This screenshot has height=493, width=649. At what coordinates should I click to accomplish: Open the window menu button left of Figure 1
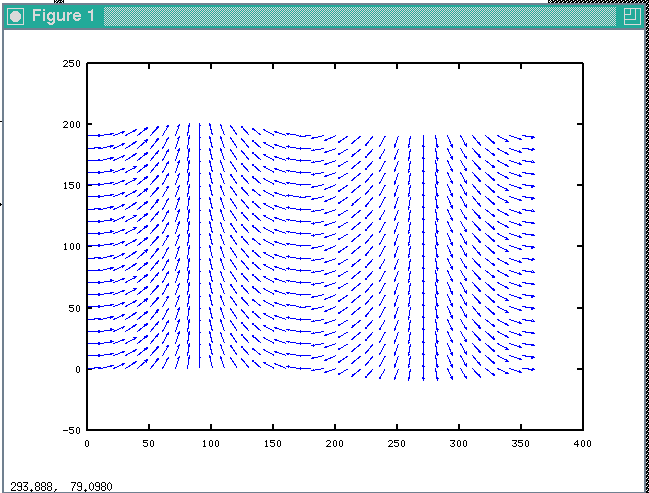(16, 17)
